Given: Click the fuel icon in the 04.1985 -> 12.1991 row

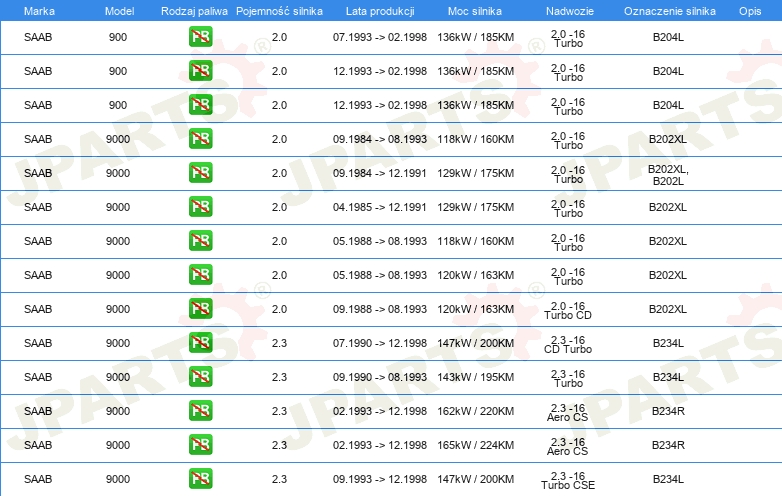Looking at the screenshot, I should (200, 206).
